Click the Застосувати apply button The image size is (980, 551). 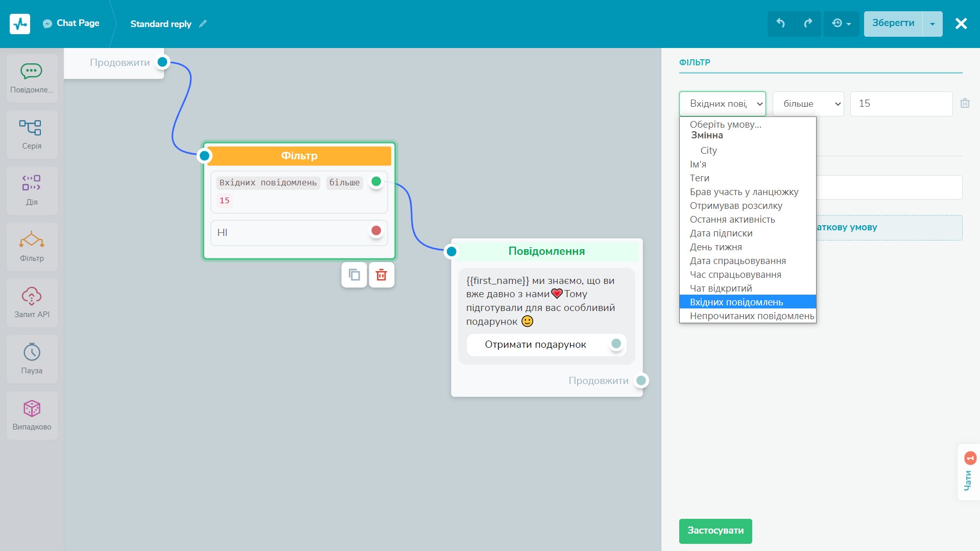pos(715,531)
